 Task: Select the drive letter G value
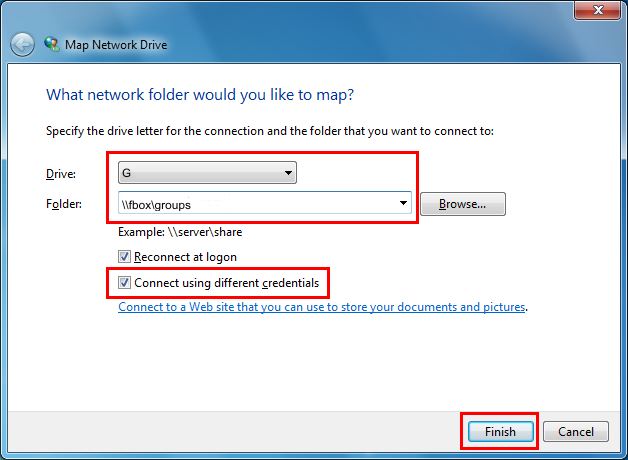[x=200, y=174]
